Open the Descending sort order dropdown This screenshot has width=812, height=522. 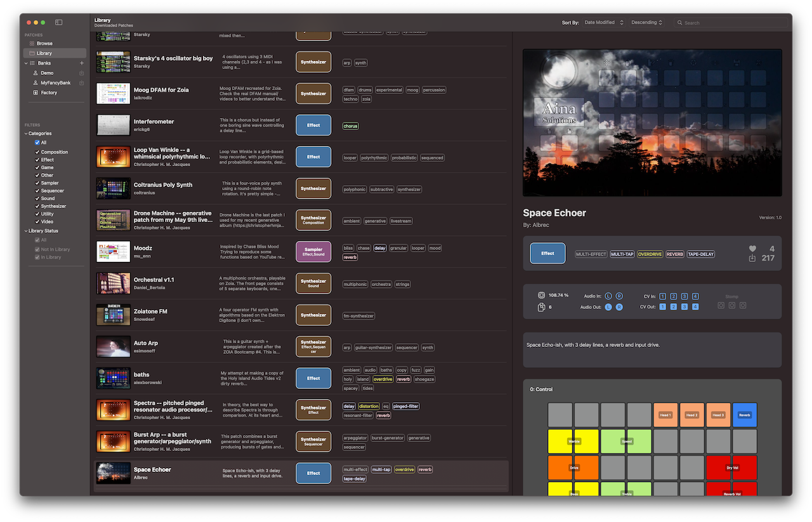[646, 22]
